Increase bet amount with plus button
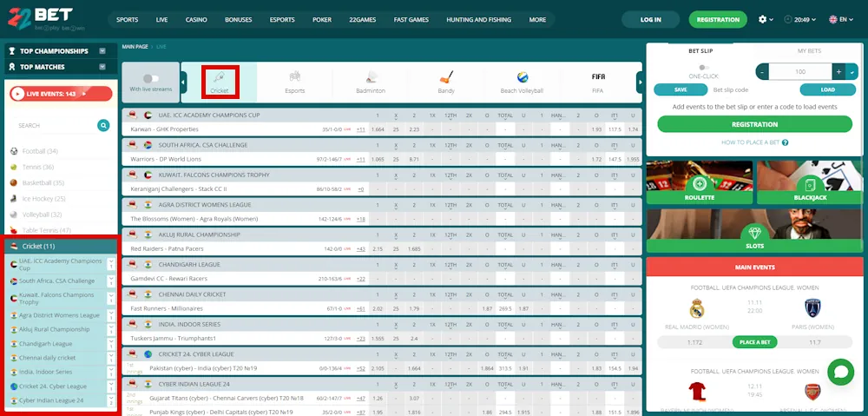 tap(838, 72)
